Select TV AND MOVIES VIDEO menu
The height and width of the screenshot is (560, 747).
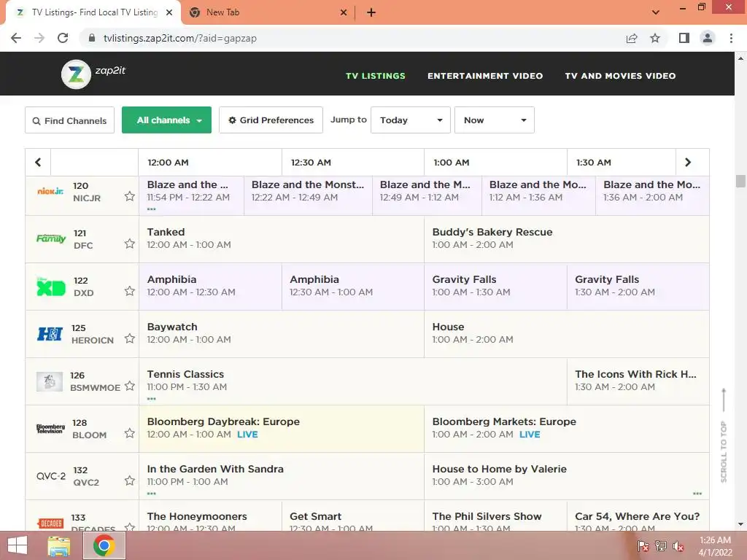point(620,76)
